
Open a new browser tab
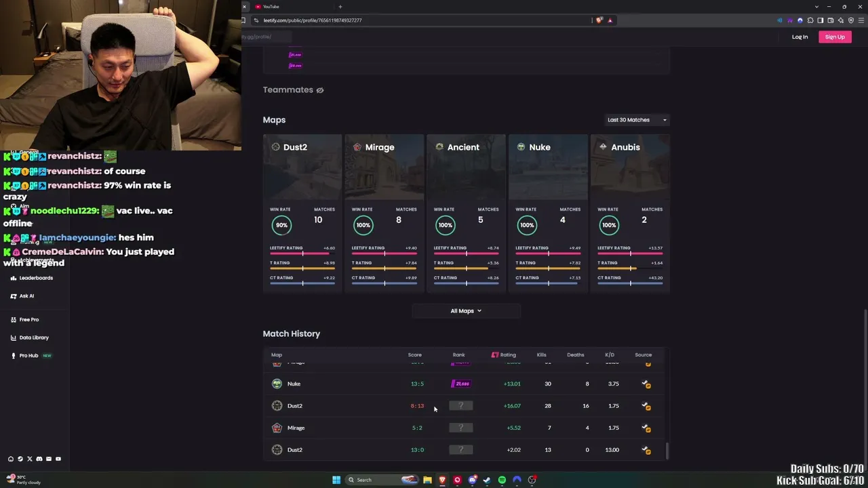coord(340,7)
